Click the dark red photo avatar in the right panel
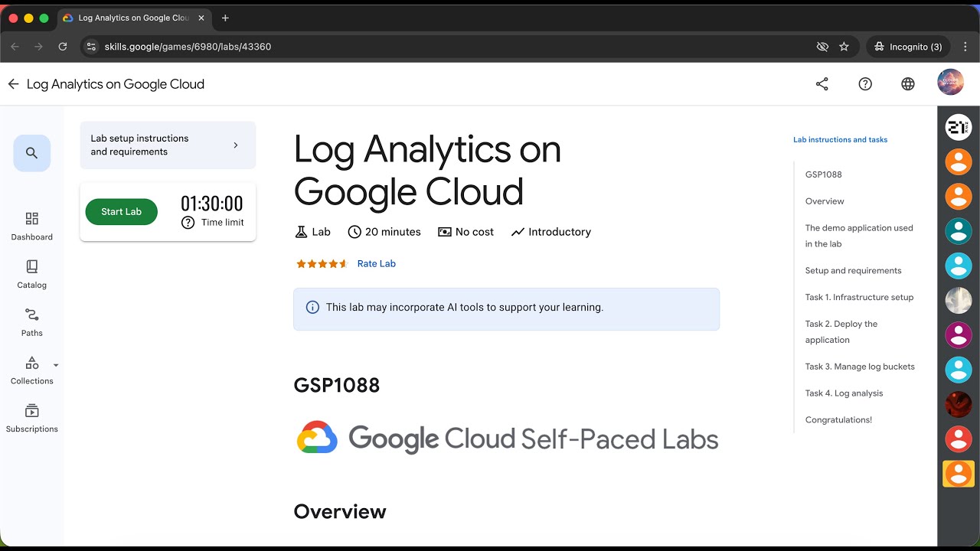 (x=959, y=404)
